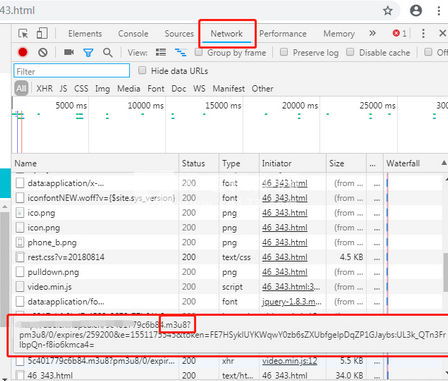Switch to the Console tab
This screenshot has height=381, width=448.
click(x=133, y=34)
